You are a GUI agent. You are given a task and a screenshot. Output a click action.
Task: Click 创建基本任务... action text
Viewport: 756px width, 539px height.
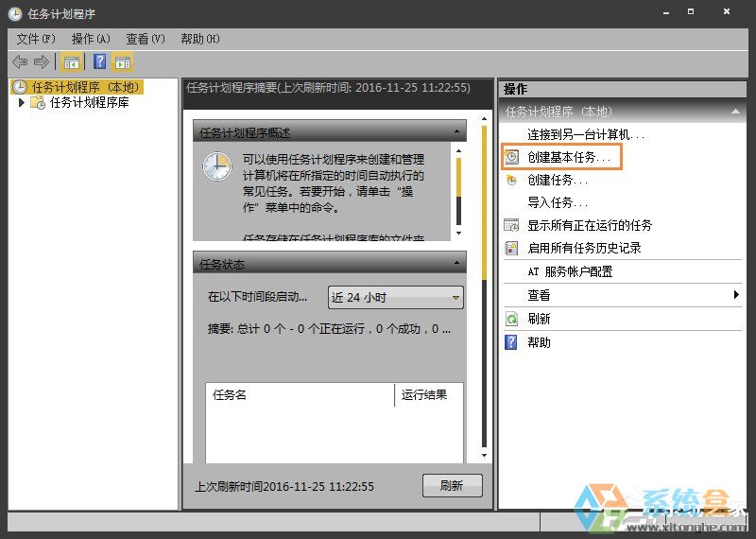pyautogui.click(x=569, y=157)
